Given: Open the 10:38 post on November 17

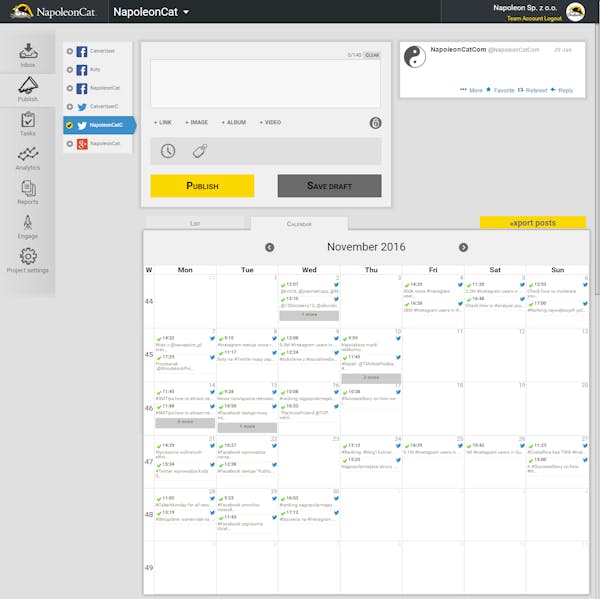Looking at the screenshot, I should point(371,395).
